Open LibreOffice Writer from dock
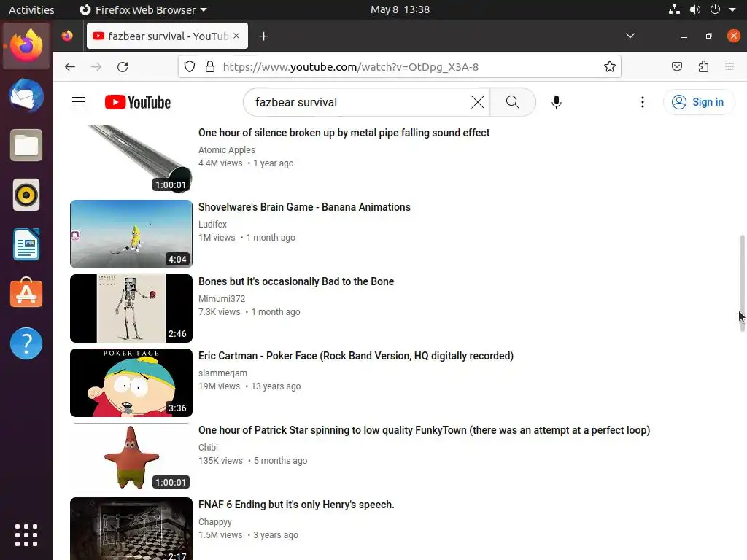This screenshot has width=747, height=560. (26, 244)
